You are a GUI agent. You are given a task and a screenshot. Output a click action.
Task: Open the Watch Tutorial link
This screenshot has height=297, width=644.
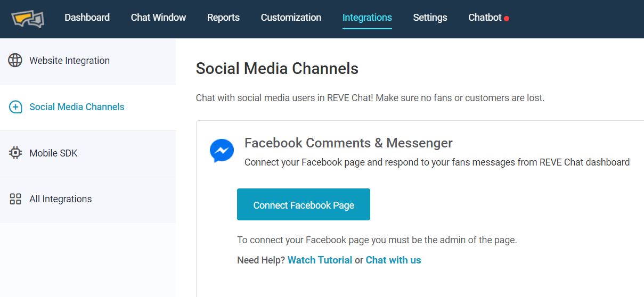(x=320, y=260)
